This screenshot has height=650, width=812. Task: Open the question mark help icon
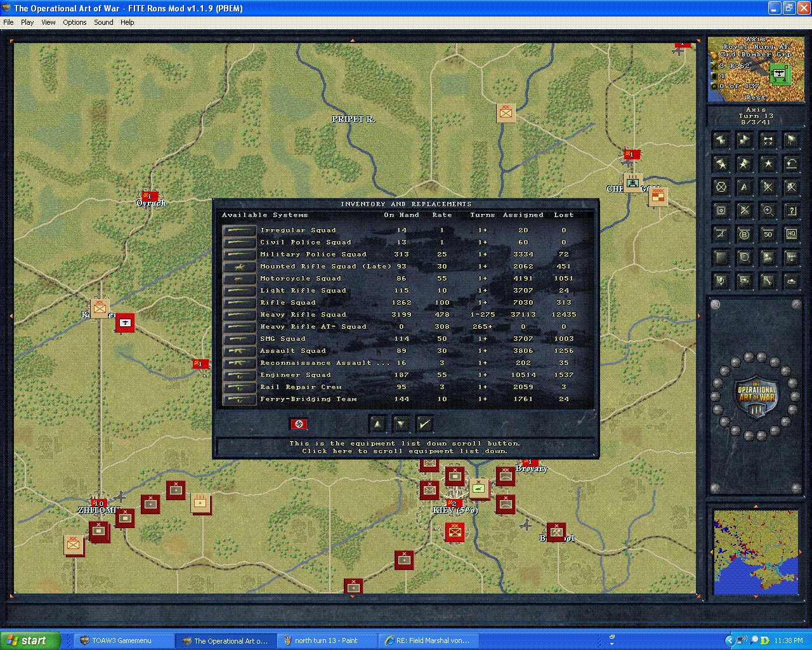792,210
